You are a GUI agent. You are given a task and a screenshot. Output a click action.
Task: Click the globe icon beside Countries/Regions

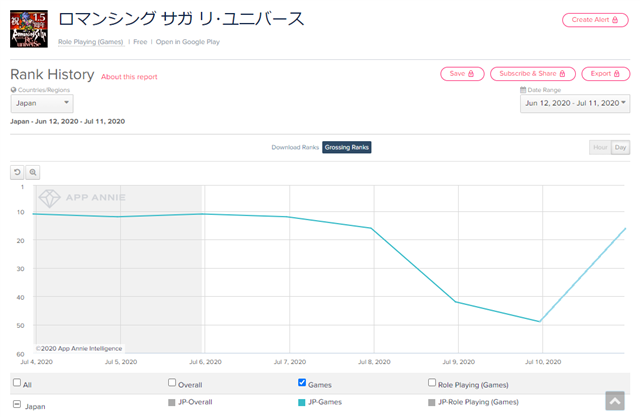coord(13,90)
